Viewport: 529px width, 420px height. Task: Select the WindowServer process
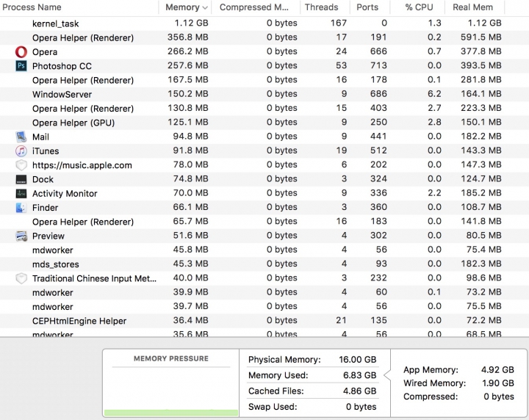(264, 95)
